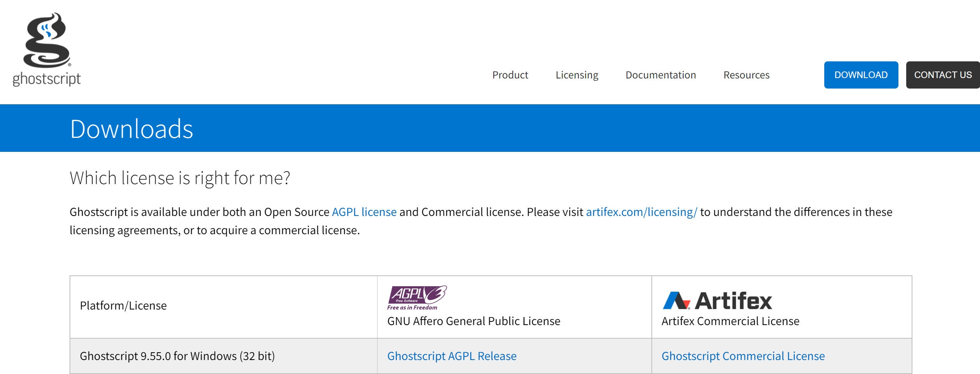Select the Ghostscript 9.55.0 Windows 32-bit row
This screenshot has width=980, height=374.
click(177, 356)
